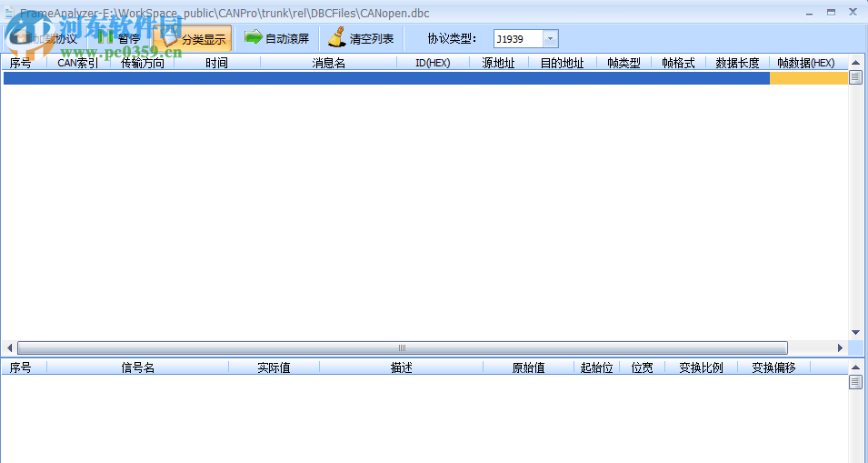Select the highlighted blue row in frame list
This screenshot has width=868, height=463.
[x=425, y=78]
